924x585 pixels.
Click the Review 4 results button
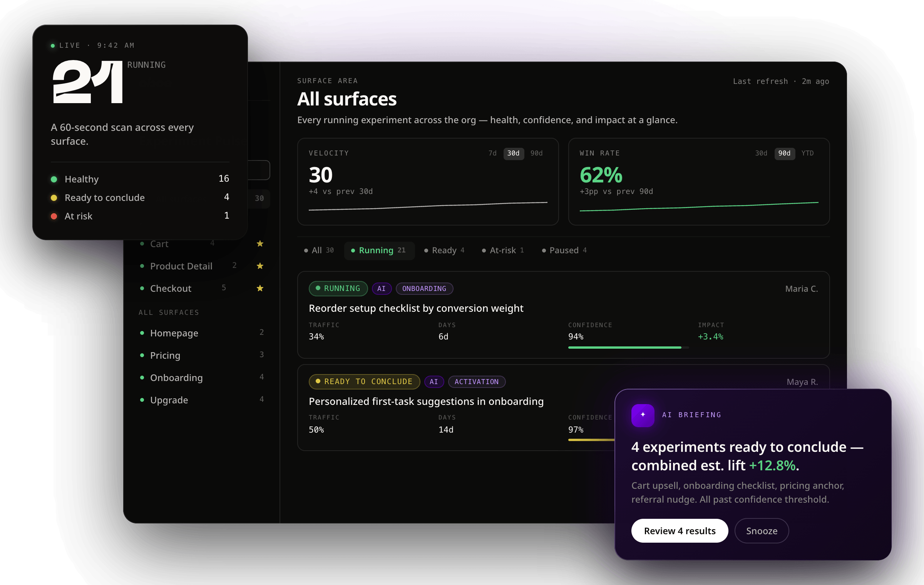tap(680, 531)
